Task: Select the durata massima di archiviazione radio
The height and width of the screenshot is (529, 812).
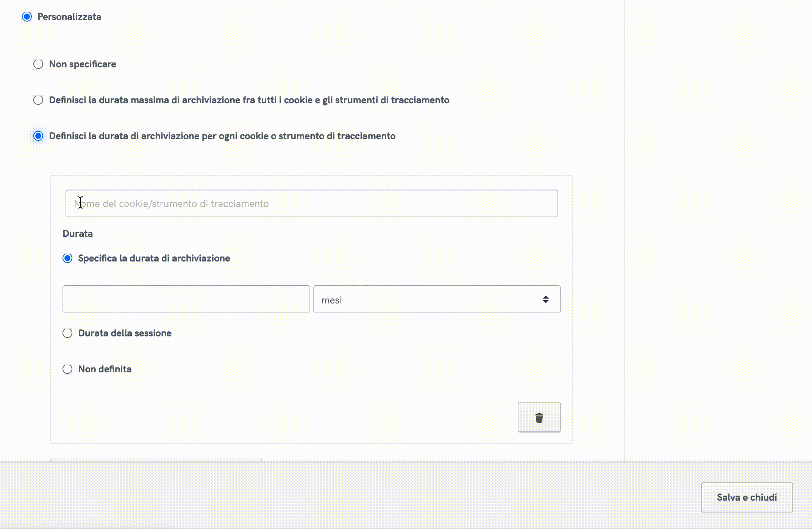Action: (x=38, y=100)
